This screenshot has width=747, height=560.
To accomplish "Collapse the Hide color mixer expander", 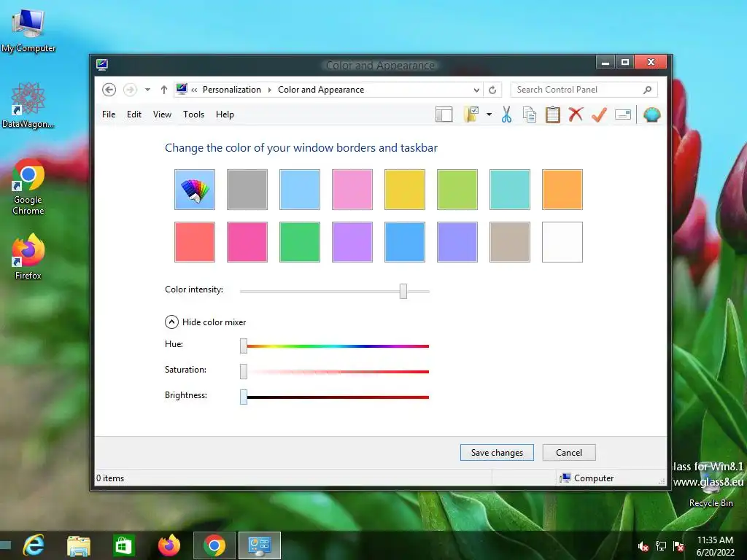I will pyautogui.click(x=171, y=322).
